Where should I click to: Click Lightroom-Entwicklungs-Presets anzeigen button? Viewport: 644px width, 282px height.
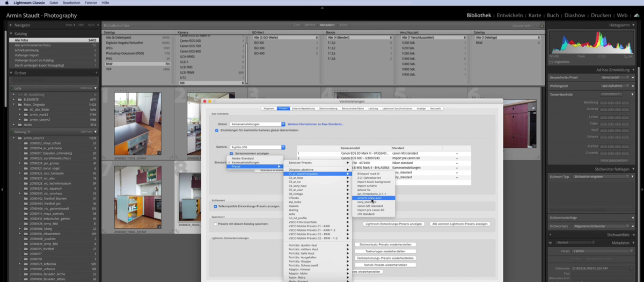(393, 224)
